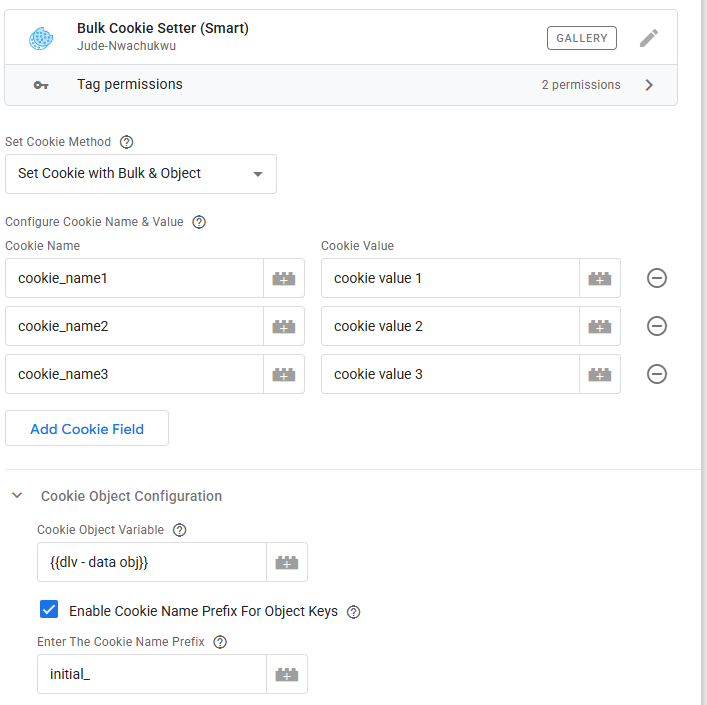Uncheck Enable Cookie Name Prefix For Object Keys
This screenshot has height=705, width=707.
[x=49, y=610]
